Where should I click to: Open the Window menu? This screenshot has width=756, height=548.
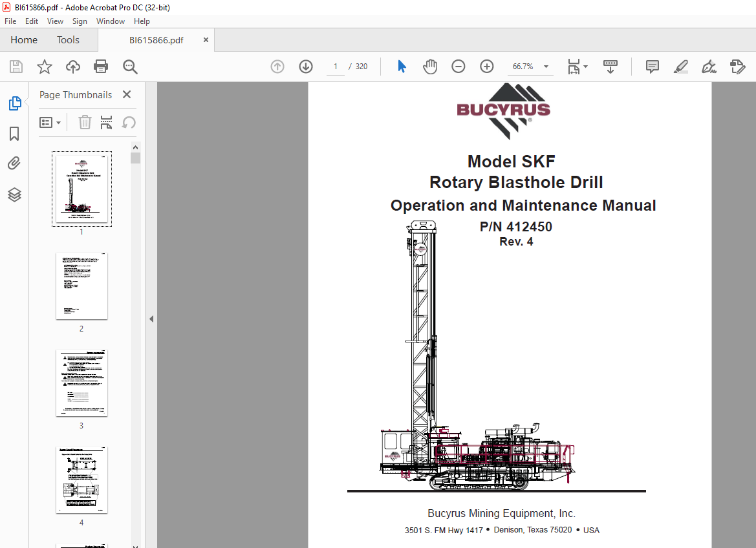[x=111, y=21]
